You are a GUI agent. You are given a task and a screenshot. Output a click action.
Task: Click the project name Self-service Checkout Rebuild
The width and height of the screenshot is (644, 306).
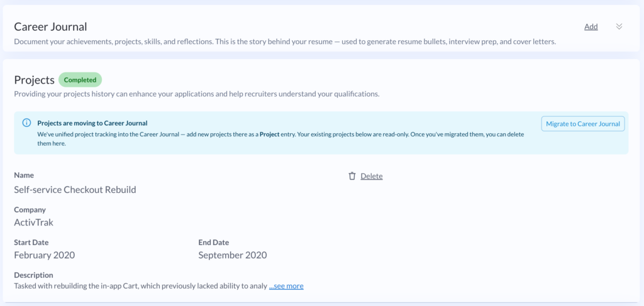pyautogui.click(x=75, y=190)
